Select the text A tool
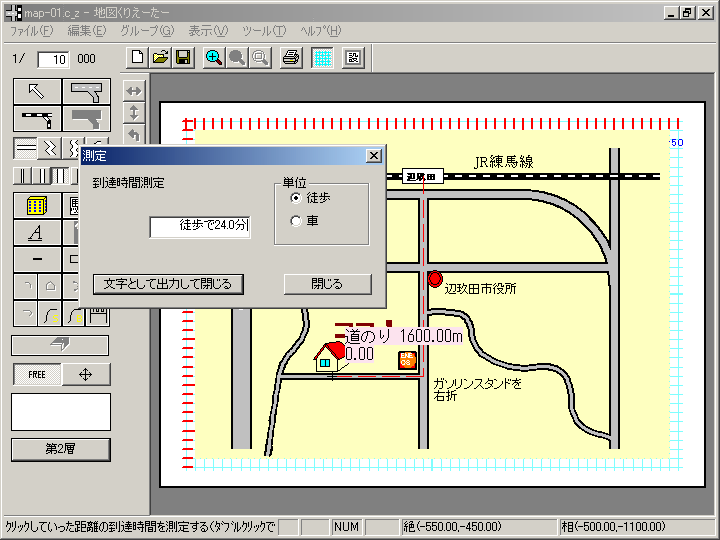Image resolution: width=720 pixels, height=540 pixels. click(37, 232)
